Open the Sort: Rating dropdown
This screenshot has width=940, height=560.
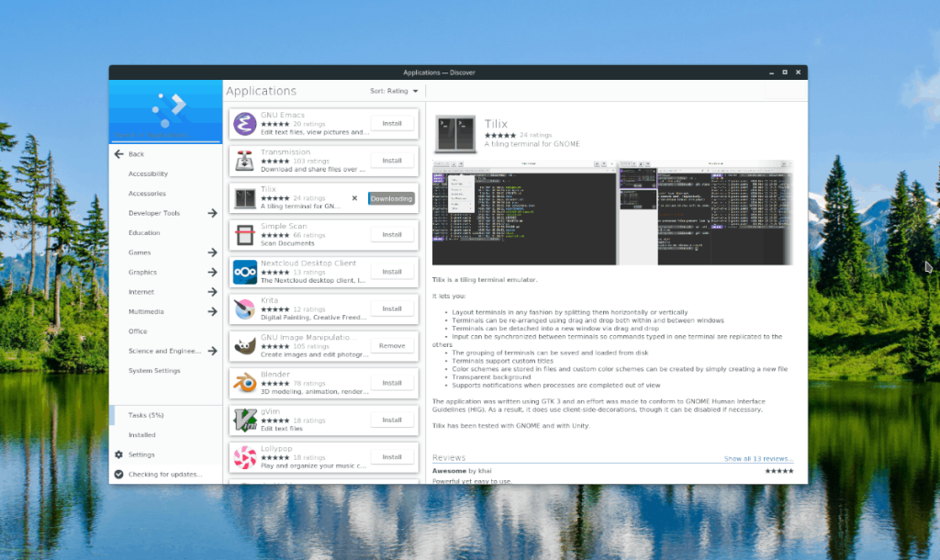[x=390, y=91]
